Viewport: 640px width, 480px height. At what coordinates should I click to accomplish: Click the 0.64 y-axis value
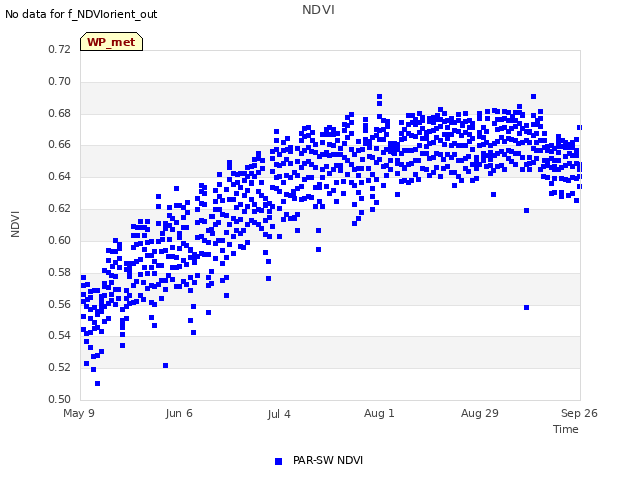59,176
